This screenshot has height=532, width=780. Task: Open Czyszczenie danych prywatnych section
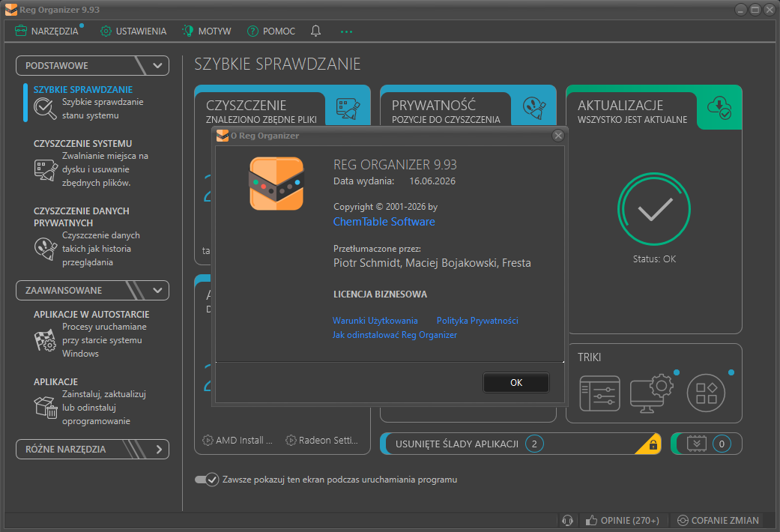[82, 217]
